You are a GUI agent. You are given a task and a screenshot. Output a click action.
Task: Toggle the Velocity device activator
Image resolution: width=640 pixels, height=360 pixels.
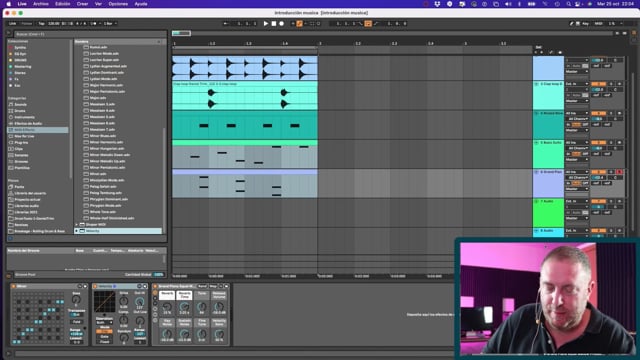(95, 286)
